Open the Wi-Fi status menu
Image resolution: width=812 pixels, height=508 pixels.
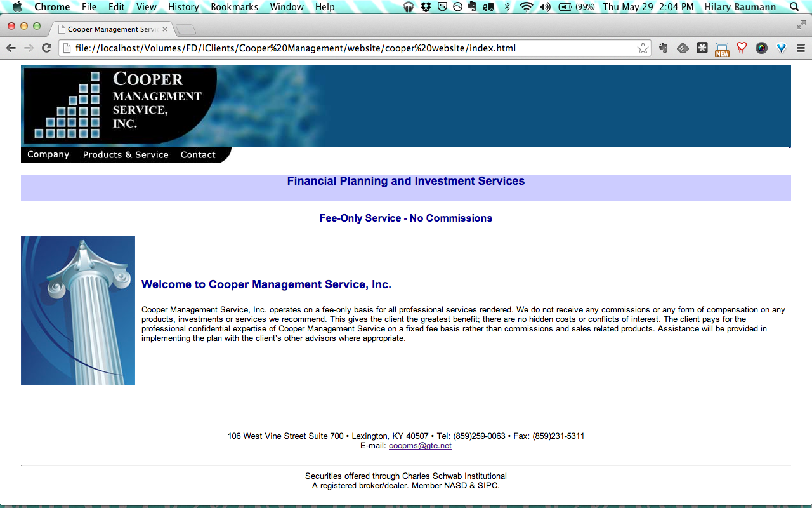[526, 7]
